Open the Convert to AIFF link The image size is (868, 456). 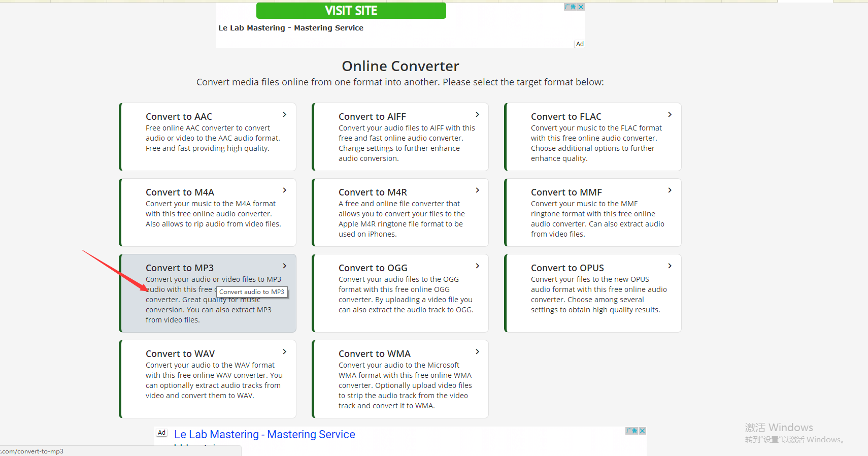click(372, 117)
